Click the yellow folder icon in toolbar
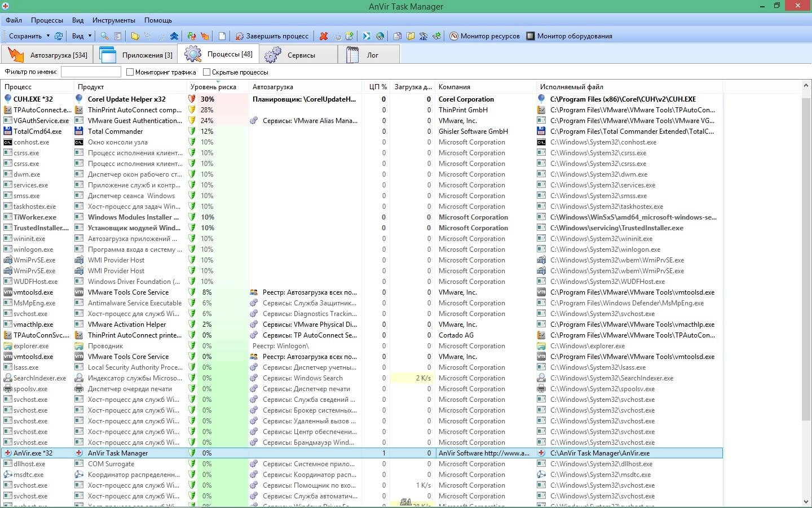Viewport: 812px width, 508px height. click(x=135, y=36)
